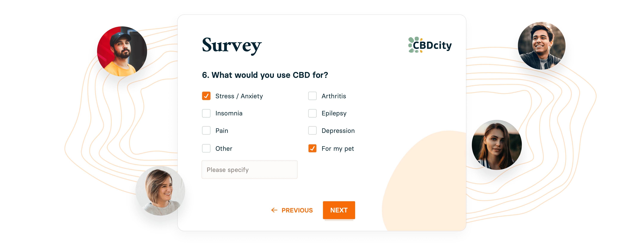Viewport: 644px width, 246px height.
Task: Tick the Depression checkbox
Action: [312, 130]
